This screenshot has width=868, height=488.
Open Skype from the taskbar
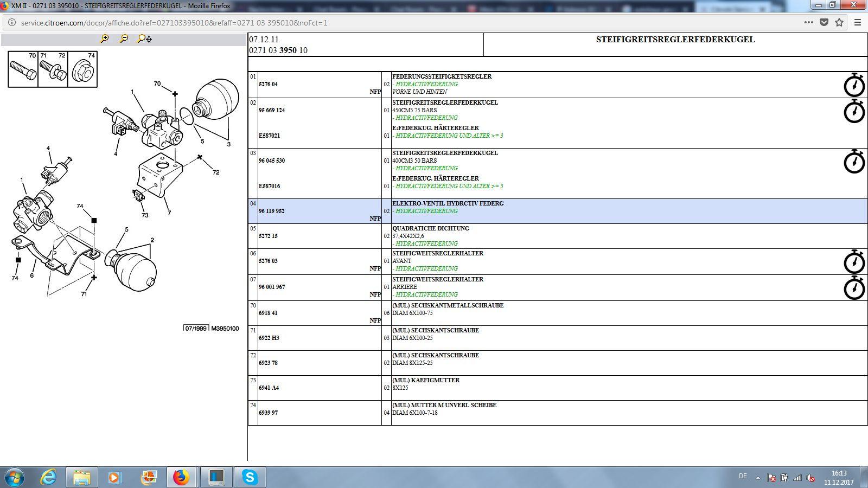click(250, 477)
